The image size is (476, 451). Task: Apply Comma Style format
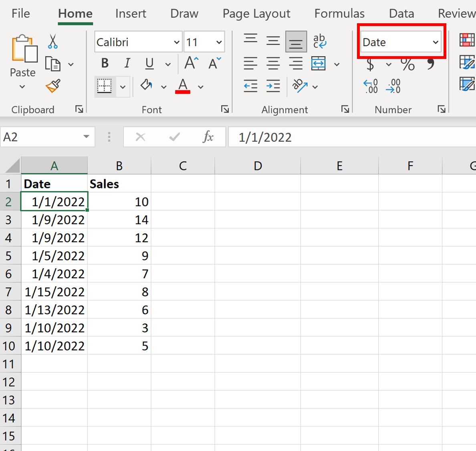click(x=431, y=63)
